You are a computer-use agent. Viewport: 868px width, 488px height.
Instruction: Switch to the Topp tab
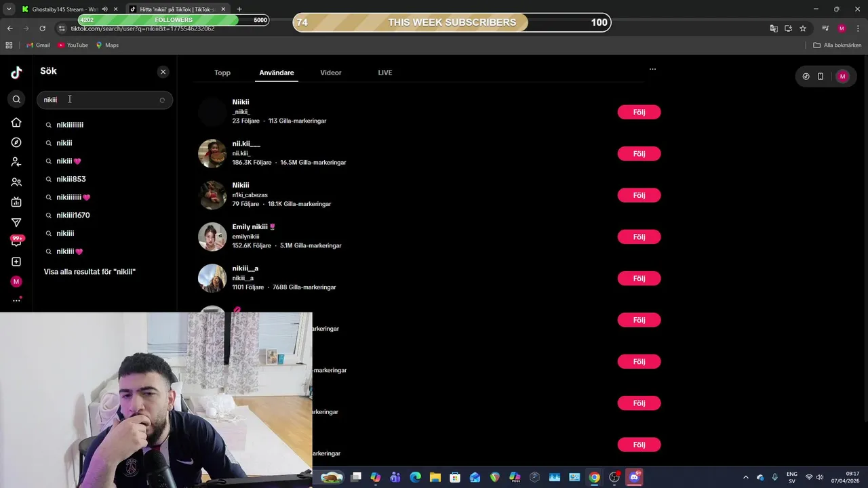pyautogui.click(x=222, y=73)
